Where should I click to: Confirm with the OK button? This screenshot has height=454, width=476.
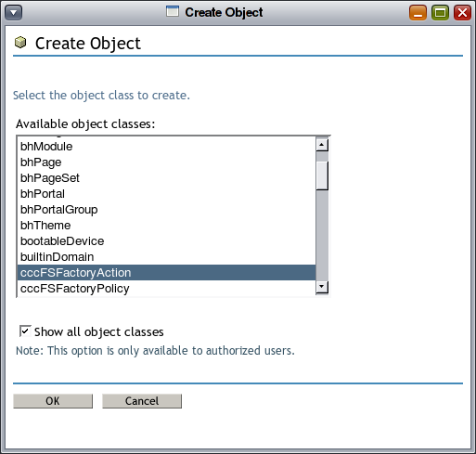click(x=53, y=401)
